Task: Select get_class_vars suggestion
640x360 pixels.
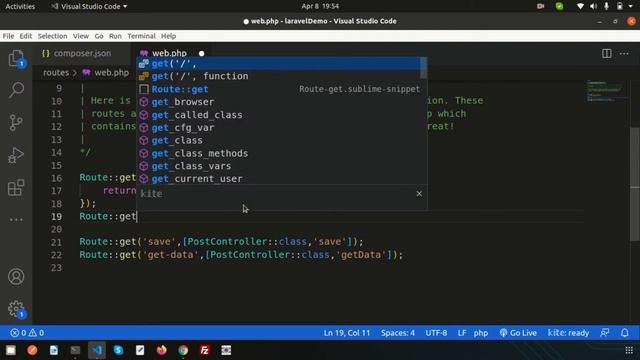Action: pos(278,166)
